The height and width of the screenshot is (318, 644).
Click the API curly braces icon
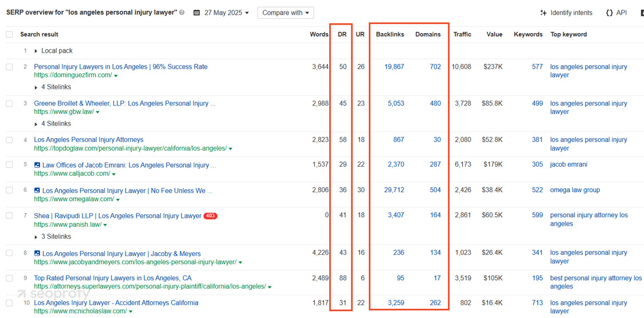coord(610,13)
